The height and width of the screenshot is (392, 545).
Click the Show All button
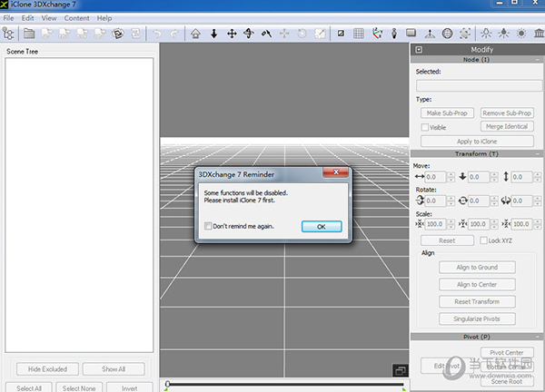click(114, 369)
